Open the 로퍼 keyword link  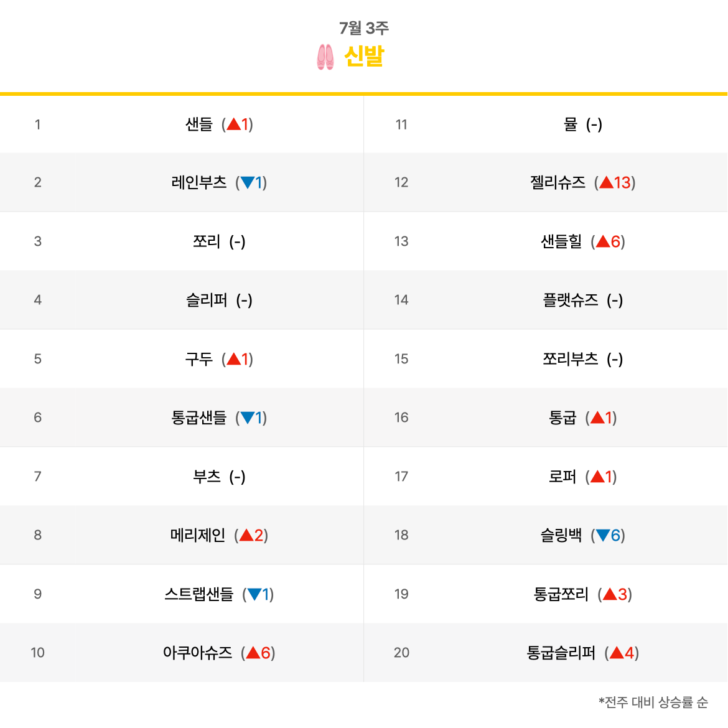point(562,477)
